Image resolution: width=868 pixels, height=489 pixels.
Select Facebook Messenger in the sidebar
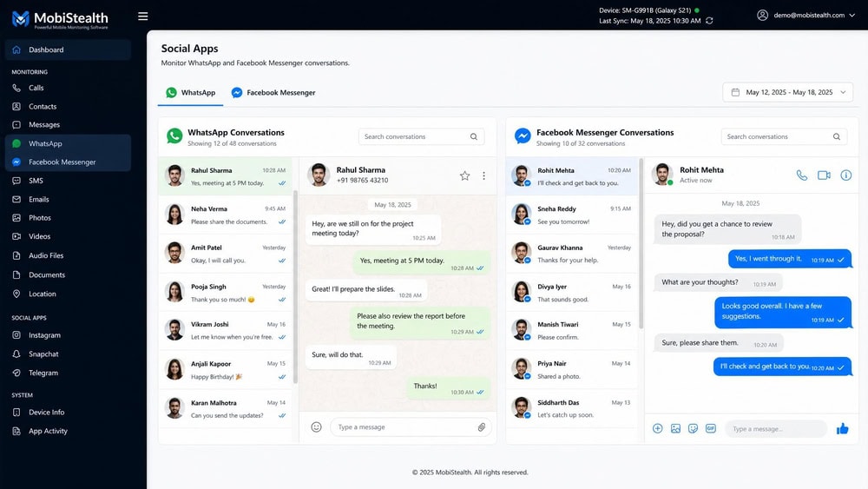68,162
